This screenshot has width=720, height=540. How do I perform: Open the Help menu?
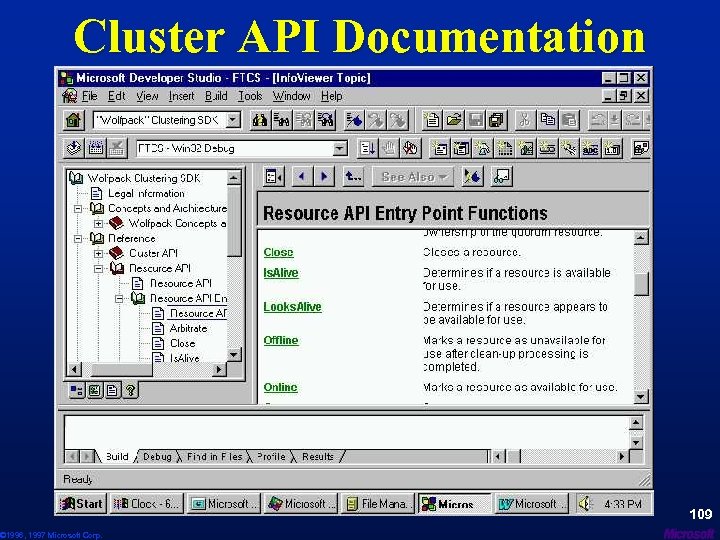331,96
